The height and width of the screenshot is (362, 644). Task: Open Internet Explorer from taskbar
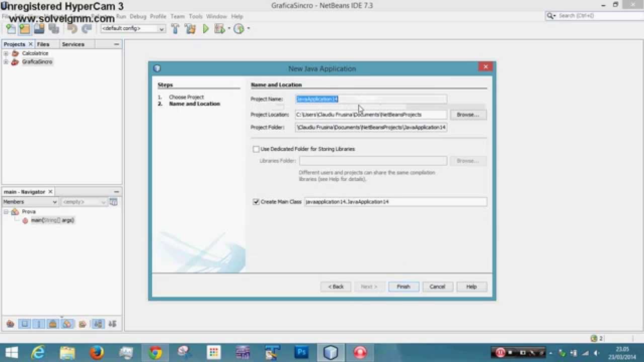point(39,352)
